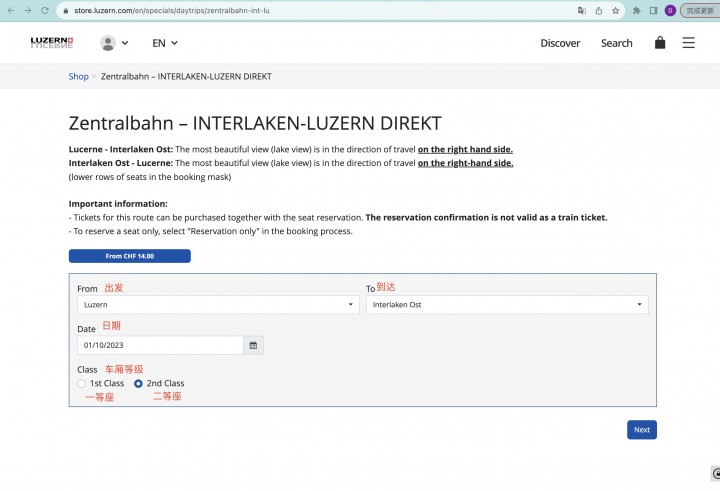Bookmark page with the star icon
Screen dimensions: 720x491
click(x=615, y=11)
